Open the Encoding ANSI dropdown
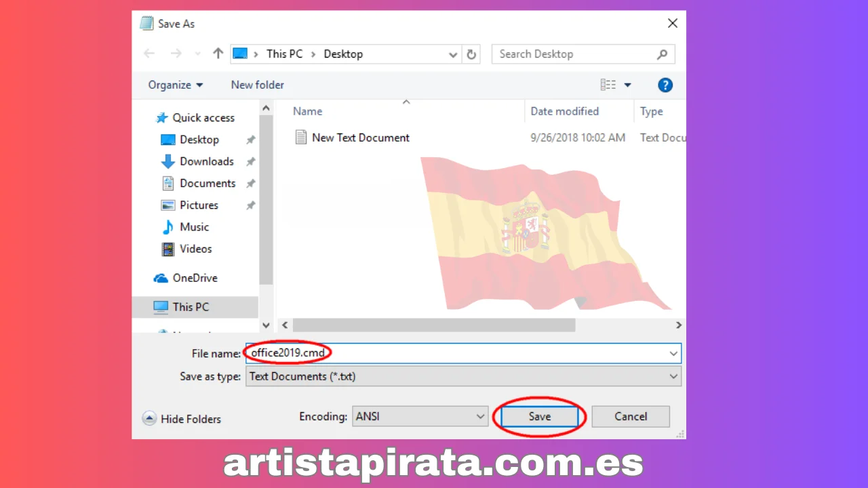This screenshot has width=868, height=488. (x=420, y=416)
